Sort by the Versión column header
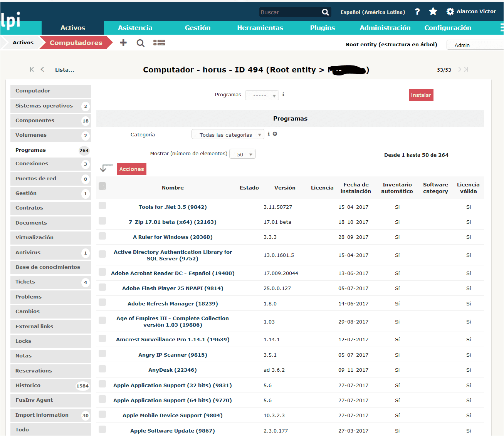This screenshot has width=504, height=436. [285, 188]
